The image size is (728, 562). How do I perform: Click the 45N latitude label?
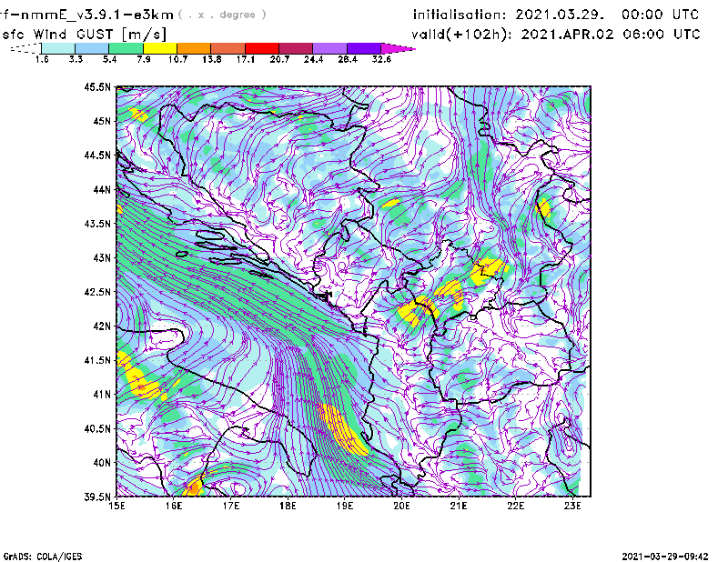click(102, 121)
